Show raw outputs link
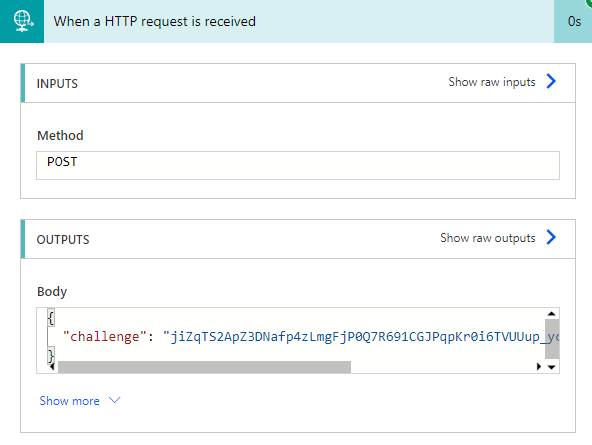The height and width of the screenshot is (445, 592). pyautogui.click(x=487, y=238)
